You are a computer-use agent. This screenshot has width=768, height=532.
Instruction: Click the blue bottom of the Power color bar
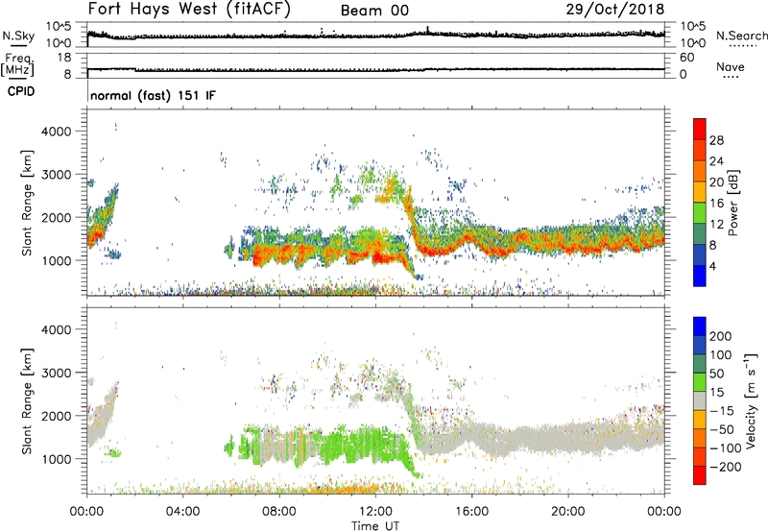[x=700, y=276]
